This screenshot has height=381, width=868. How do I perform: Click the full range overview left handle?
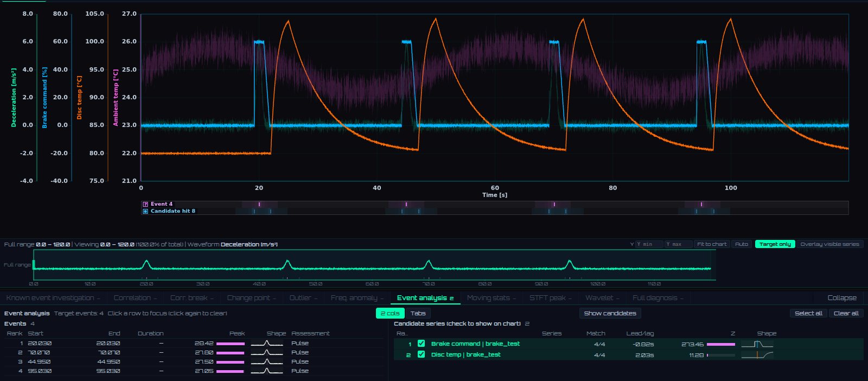coord(34,265)
